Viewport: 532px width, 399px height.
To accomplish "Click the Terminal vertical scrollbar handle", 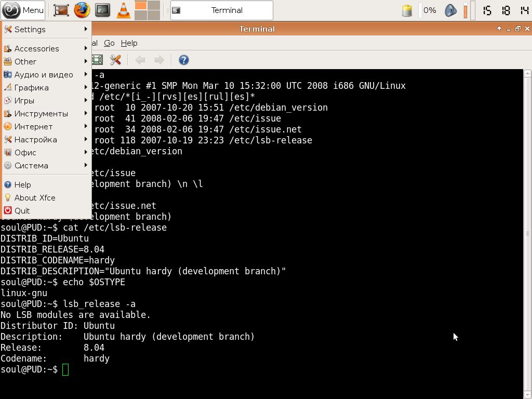I will (527, 233).
